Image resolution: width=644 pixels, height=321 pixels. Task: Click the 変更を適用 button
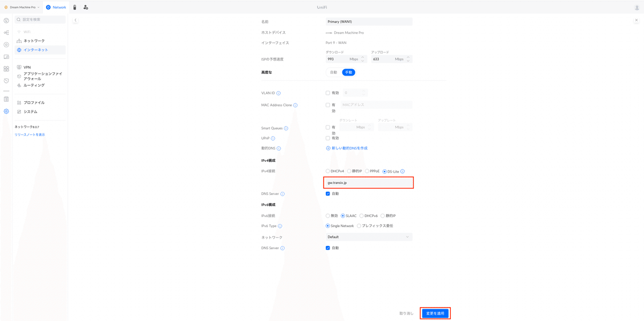(435, 313)
